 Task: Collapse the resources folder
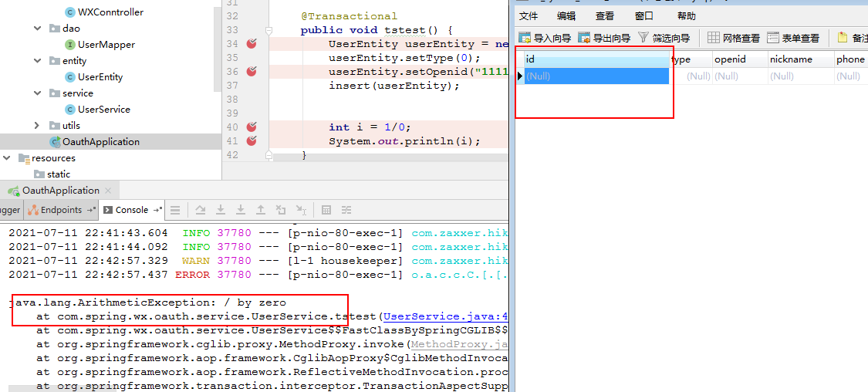pyautogui.click(x=7, y=157)
